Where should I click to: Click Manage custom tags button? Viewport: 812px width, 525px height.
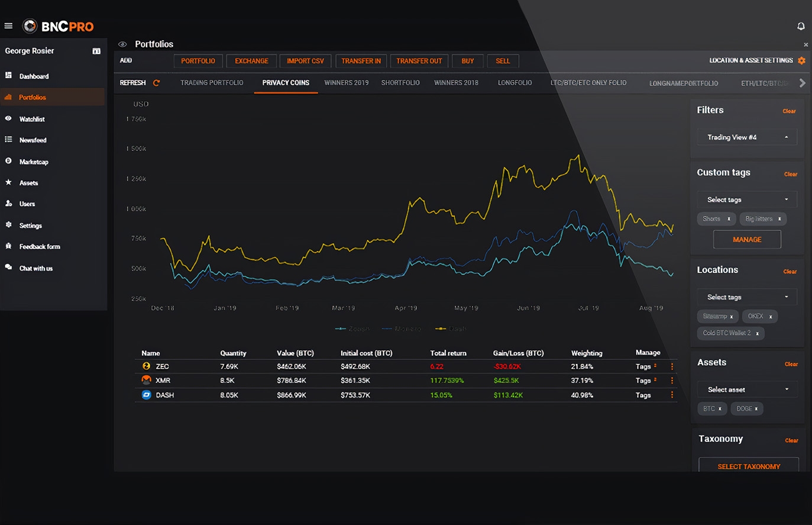click(747, 240)
